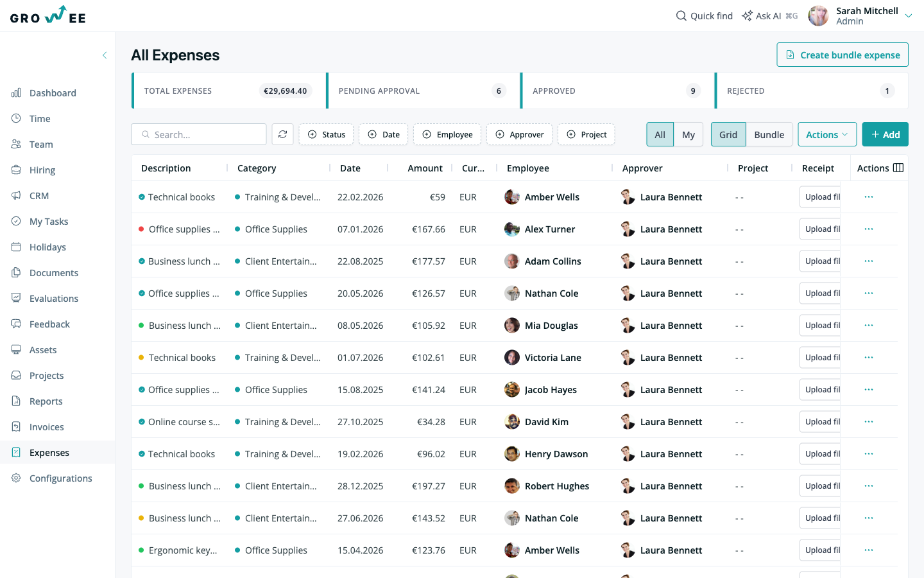Navigate to Holidays page
The height and width of the screenshot is (578, 924).
pyautogui.click(x=58, y=247)
